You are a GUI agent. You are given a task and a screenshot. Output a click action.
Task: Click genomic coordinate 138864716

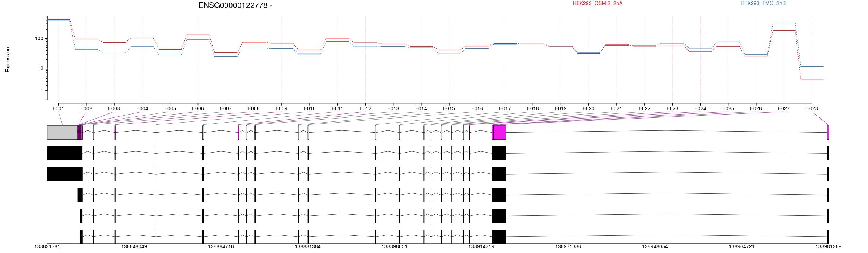coord(221,246)
